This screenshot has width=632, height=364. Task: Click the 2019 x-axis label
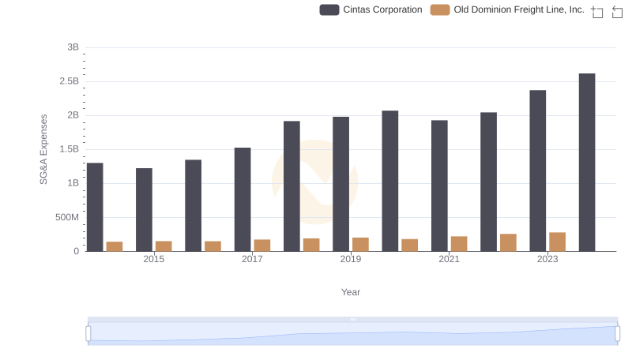[x=351, y=259]
